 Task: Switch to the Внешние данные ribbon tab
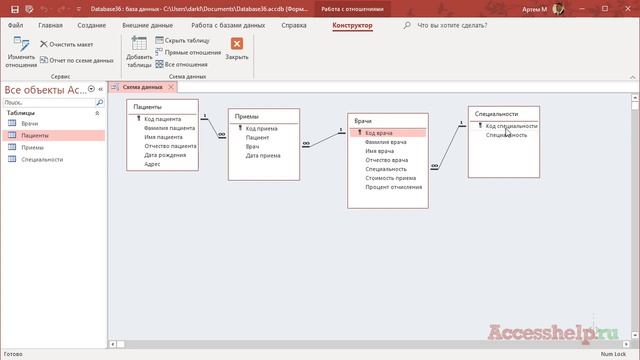(x=148, y=25)
